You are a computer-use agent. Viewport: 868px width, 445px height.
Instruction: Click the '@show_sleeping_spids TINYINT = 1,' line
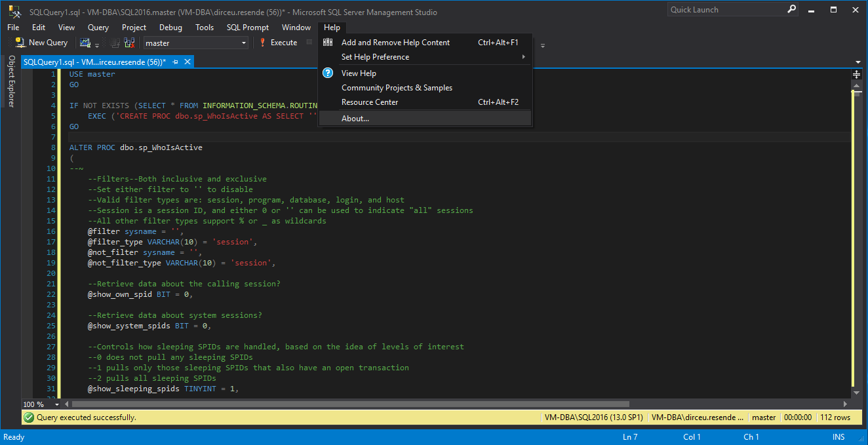(x=163, y=389)
